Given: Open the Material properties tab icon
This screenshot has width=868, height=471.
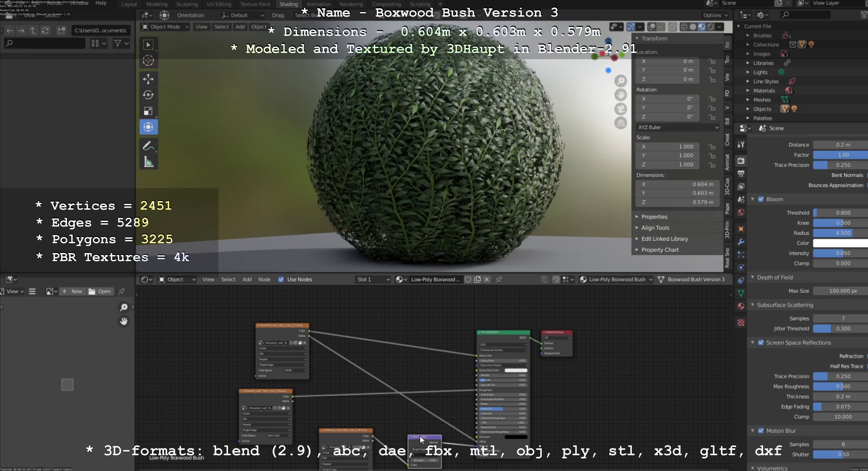Looking at the screenshot, I should 741,306.
